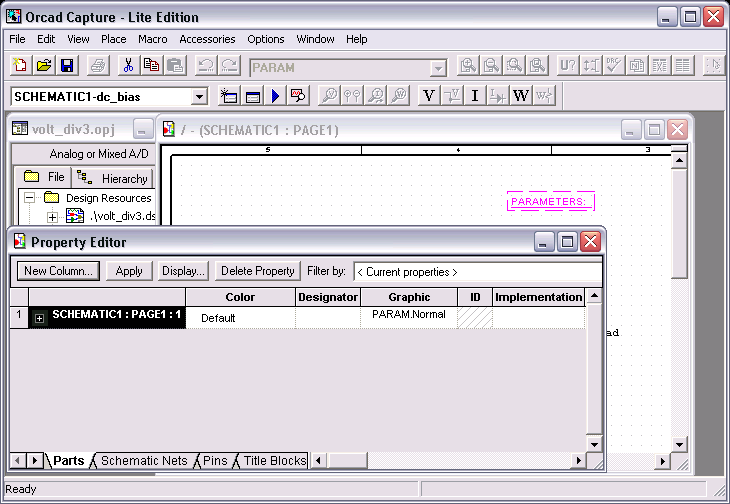This screenshot has width=730, height=504.
Task: Click the grayed Redo arrow icon
Action: coord(229,66)
